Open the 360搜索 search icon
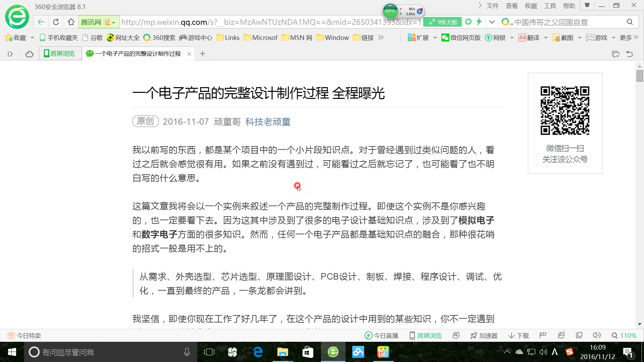644x362 pixels. click(160, 38)
